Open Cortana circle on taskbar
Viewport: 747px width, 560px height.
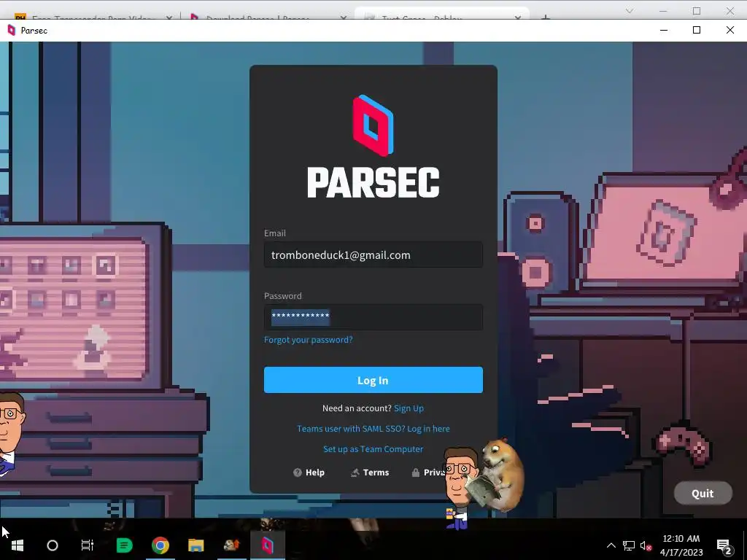(x=53, y=545)
